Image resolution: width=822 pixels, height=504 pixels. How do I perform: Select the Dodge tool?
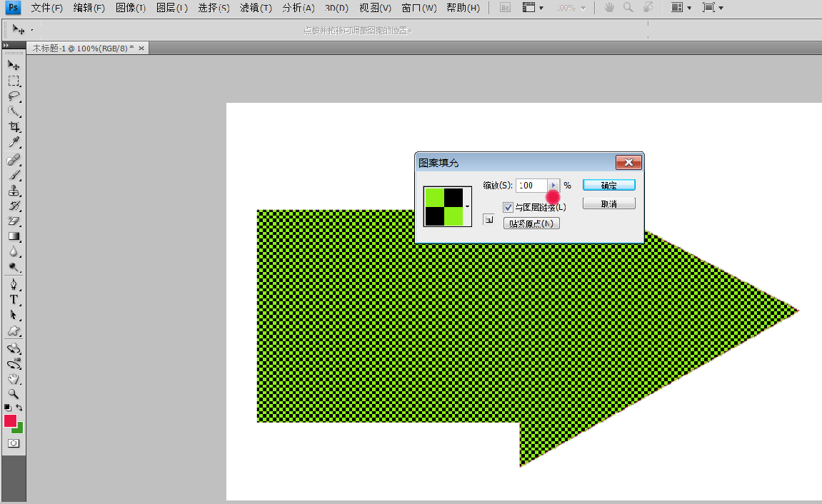(x=14, y=267)
